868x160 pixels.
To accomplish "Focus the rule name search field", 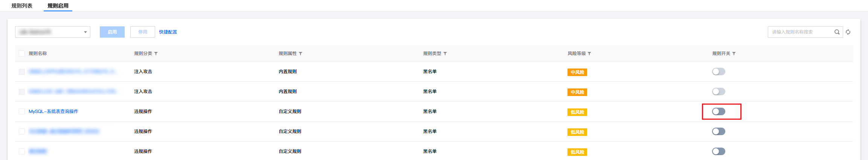I will 800,32.
